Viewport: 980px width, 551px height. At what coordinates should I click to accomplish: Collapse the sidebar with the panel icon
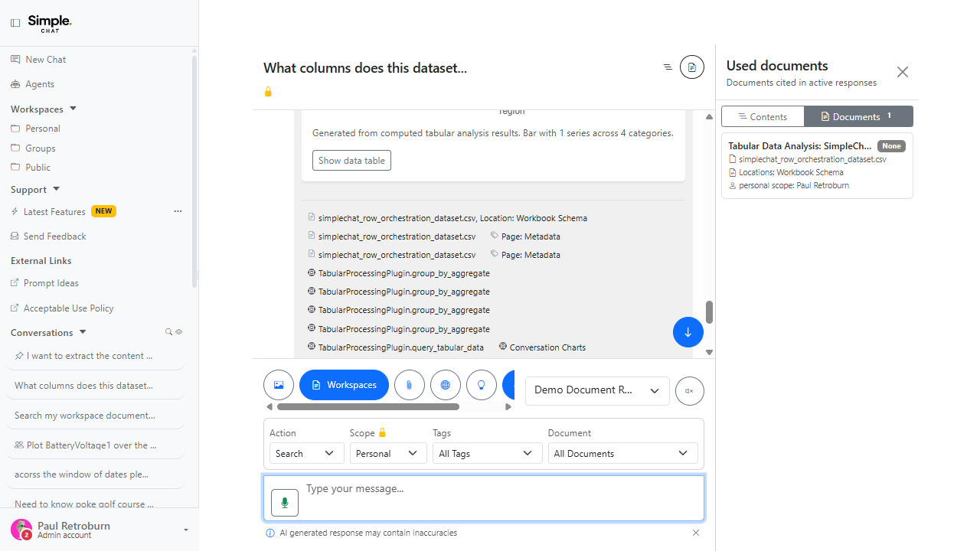tap(15, 23)
